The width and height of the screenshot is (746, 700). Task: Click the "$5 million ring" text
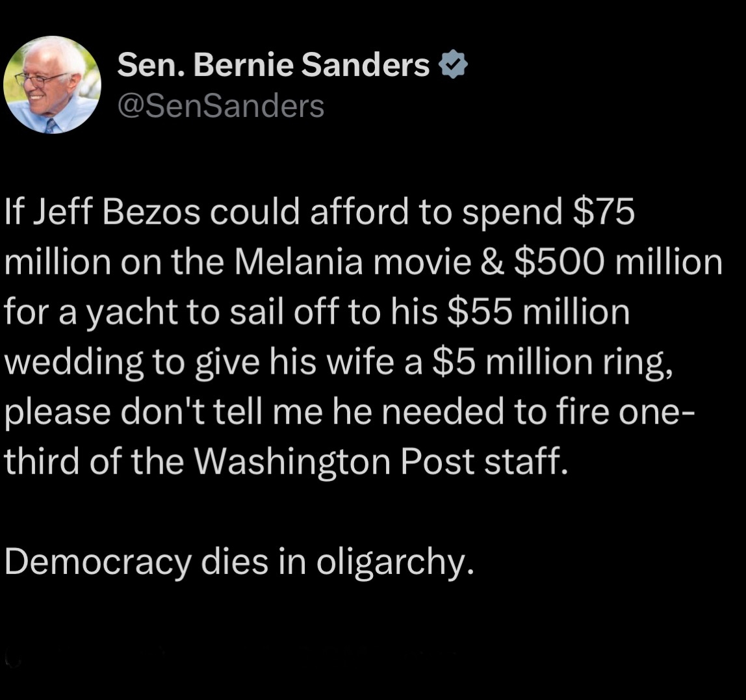(551, 362)
